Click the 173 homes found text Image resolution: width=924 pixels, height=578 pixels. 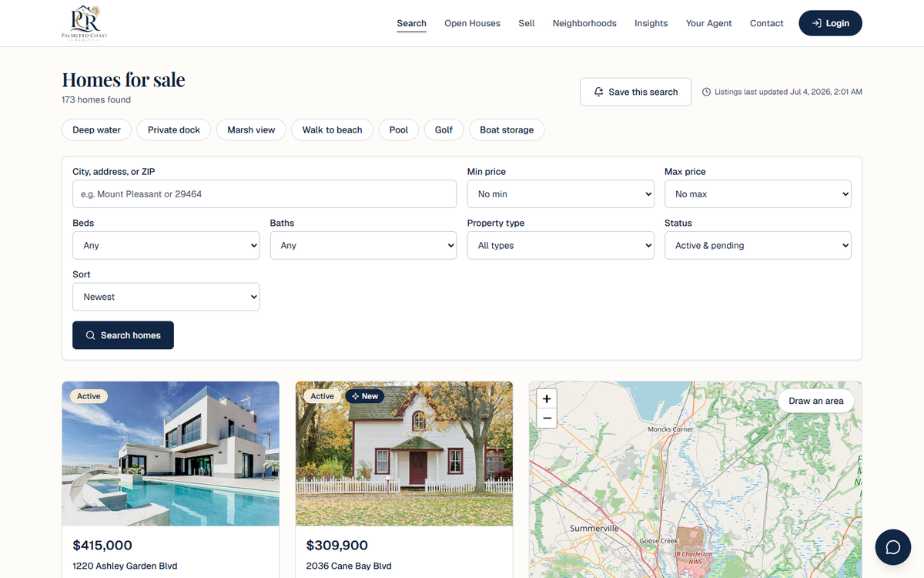(x=96, y=99)
